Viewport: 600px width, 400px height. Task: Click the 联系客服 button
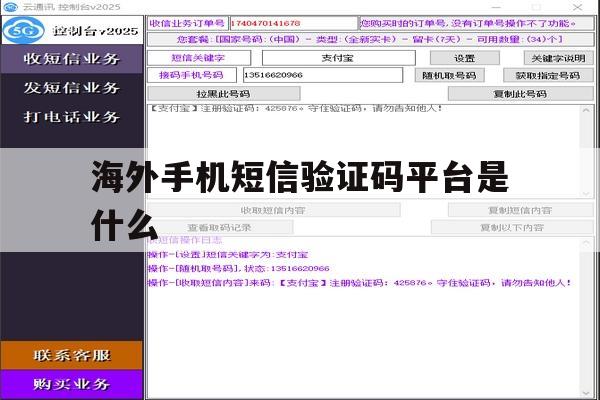(x=72, y=355)
